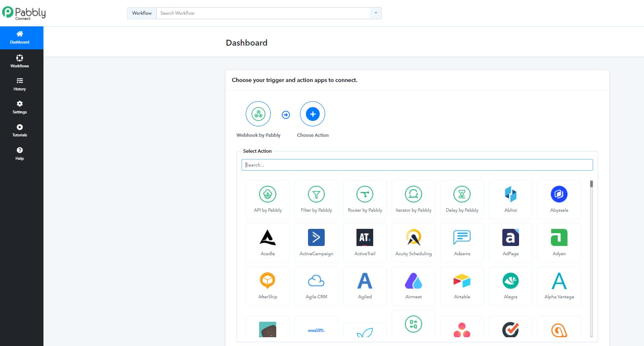
Task: Pick Router by Pabbly app
Action: [x=365, y=200]
